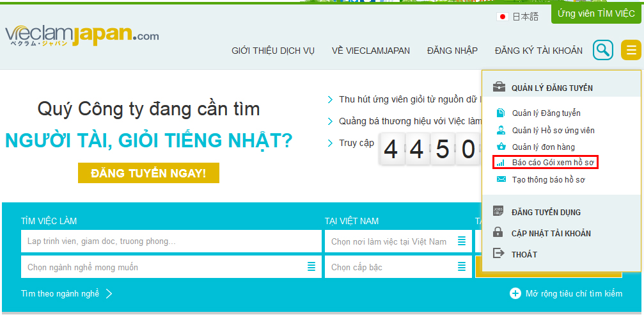
Task: Click the Đăng tuyển dụng jobs icon
Action: click(499, 211)
